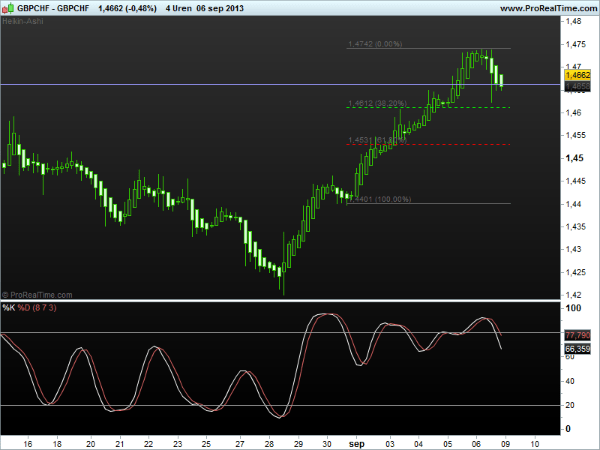Screen dimensions: 600x450
Task: Click the 1,435 price axis label
Action: point(576,227)
